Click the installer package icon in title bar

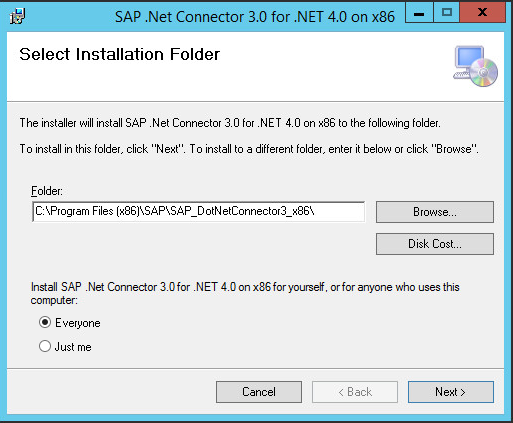pos(17,16)
